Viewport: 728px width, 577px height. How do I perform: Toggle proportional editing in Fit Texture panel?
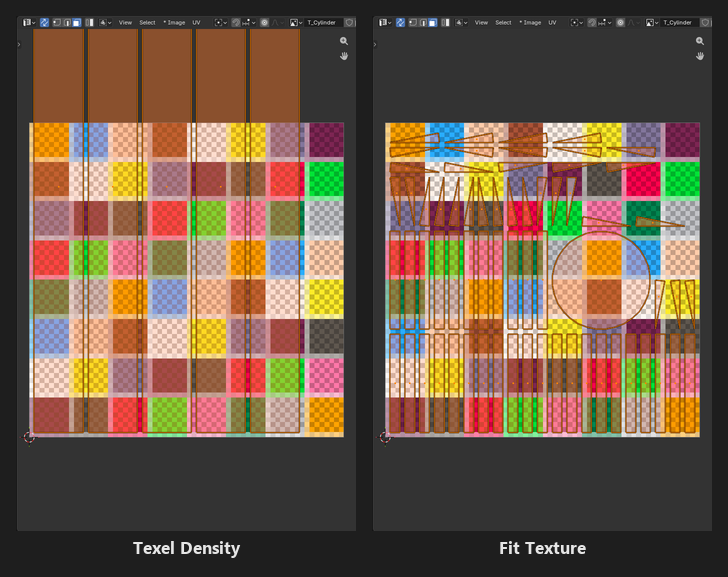coord(620,22)
